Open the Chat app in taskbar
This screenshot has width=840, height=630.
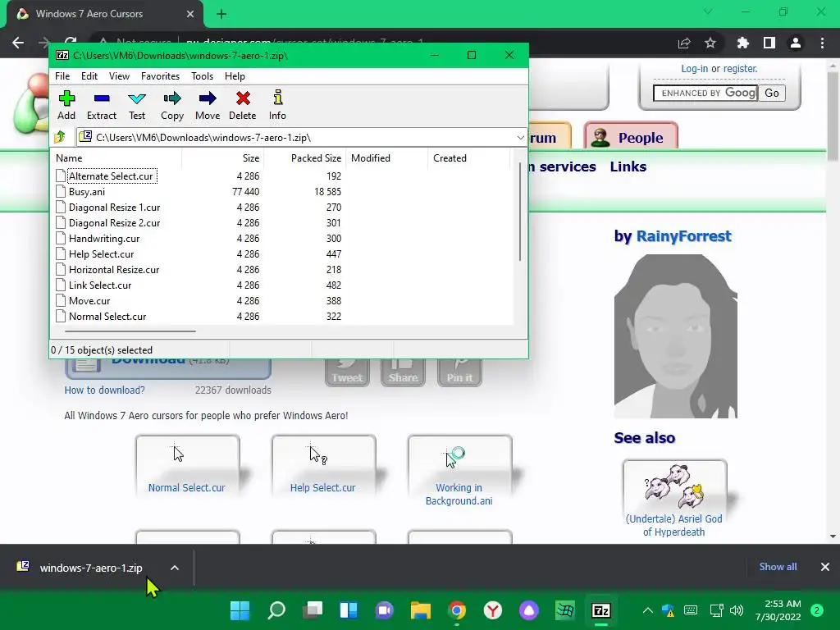point(384,610)
